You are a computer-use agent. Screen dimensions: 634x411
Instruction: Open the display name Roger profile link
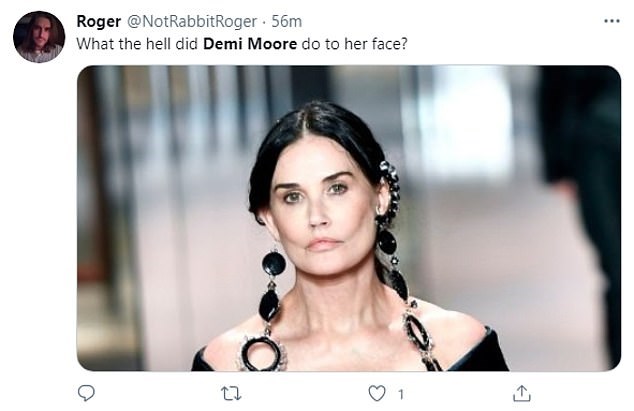pos(98,21)
